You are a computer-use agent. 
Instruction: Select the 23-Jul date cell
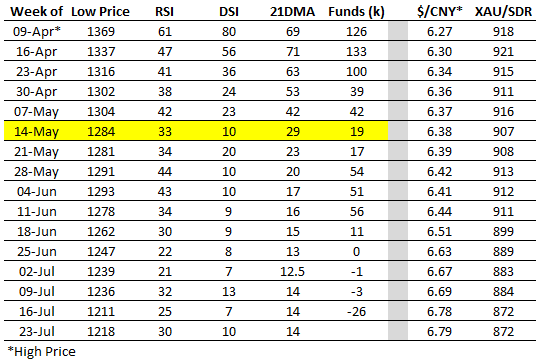pyautogui.click(x=36, y=331)
